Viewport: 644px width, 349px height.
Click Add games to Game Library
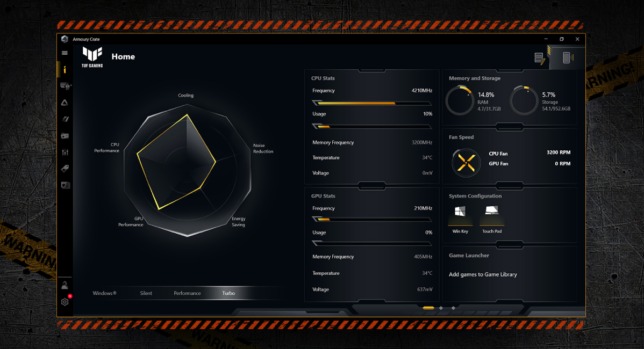(483, 274)
